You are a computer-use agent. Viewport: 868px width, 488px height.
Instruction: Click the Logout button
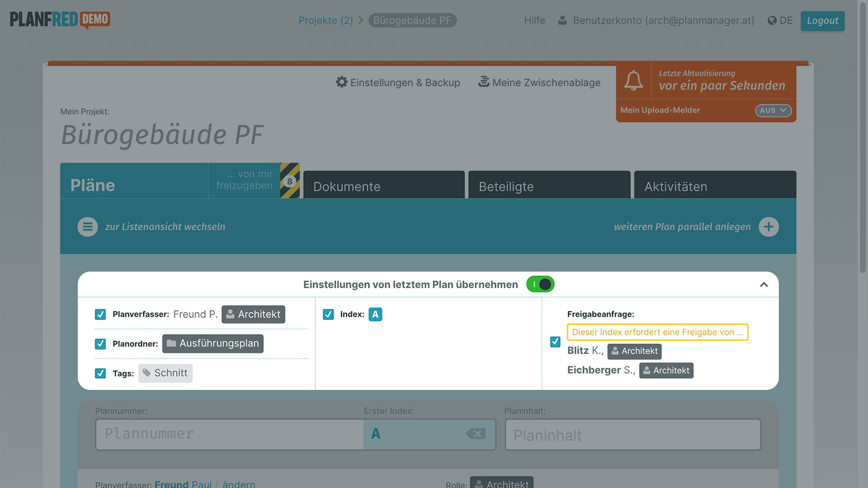822,20
